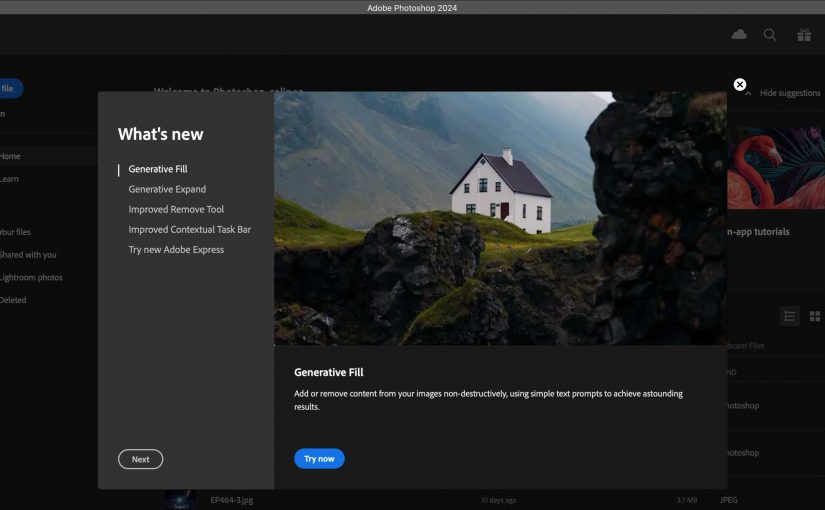Select Generative Expand in What's new list
Image resolution: width=825 pixels, height=510 pixels.
167,189
